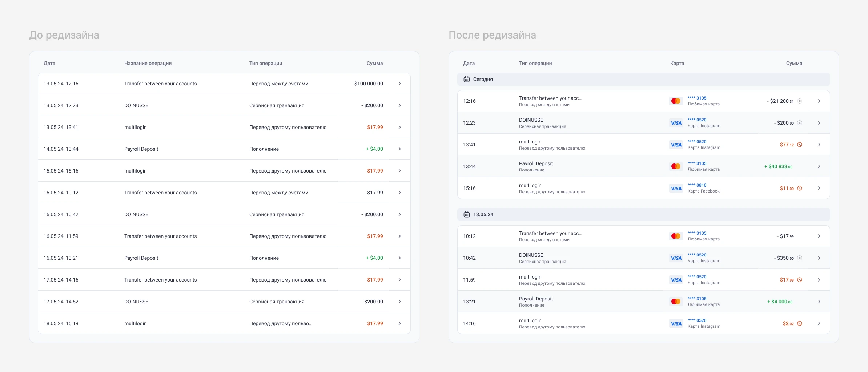Expand the 14.05.24 Payroll Deposit row chevron
Image resolution: width=868 pixels, height=372 pixels.
[x=399, y=149]
